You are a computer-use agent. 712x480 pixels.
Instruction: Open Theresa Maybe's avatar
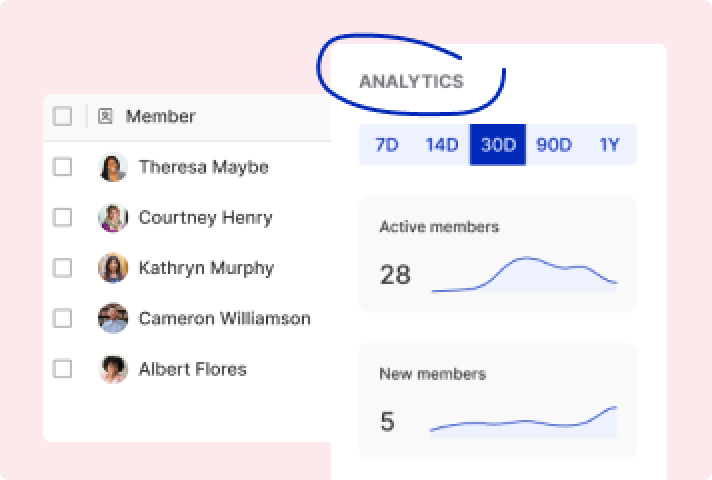[113, 167]
